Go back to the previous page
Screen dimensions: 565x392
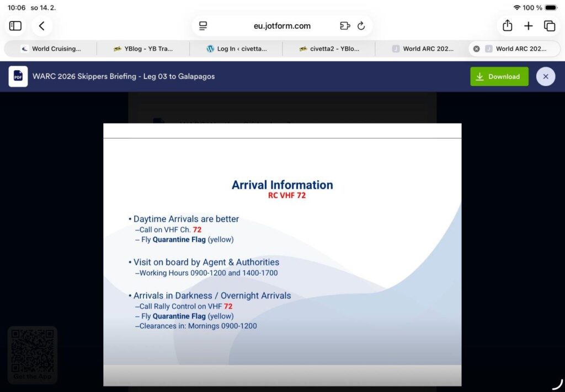42,26
